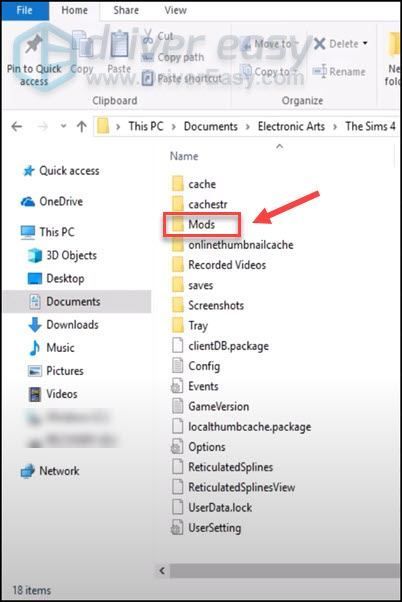Viewport: 402px width, 602px height.
Task: Switch to the View ribbon tab
Action: point(175,10)
